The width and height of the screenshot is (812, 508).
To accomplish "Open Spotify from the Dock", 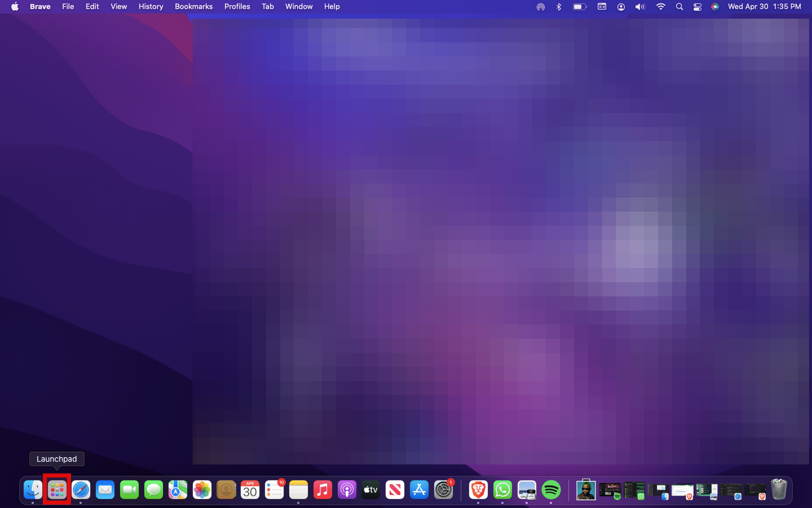I will [x=551, y=489].
